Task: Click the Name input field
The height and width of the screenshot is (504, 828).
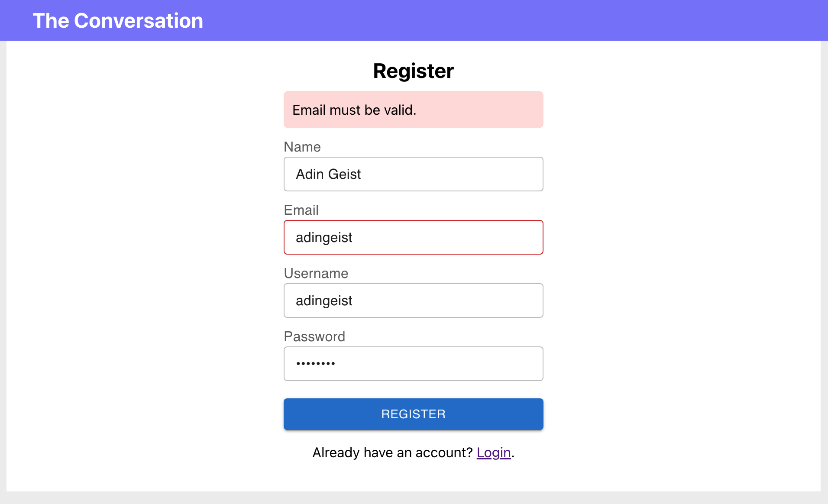Action: point(413,174)
